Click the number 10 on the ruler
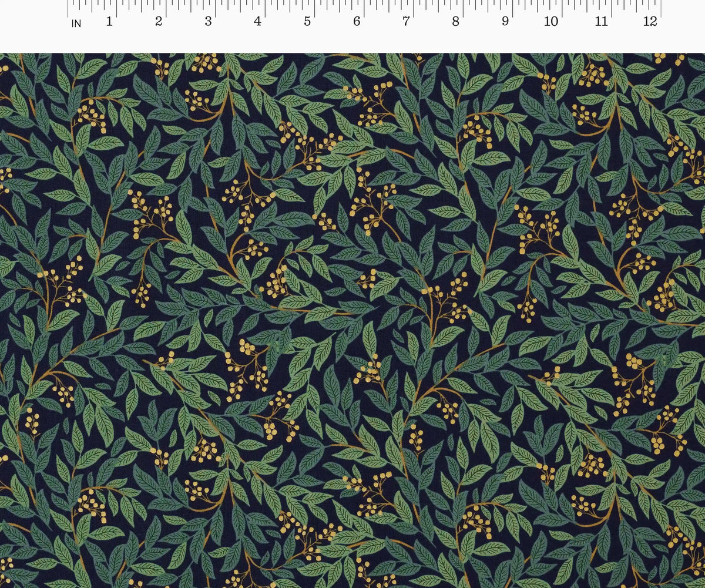The width and height of the screenshot is (705, 588). pos(550,22)
